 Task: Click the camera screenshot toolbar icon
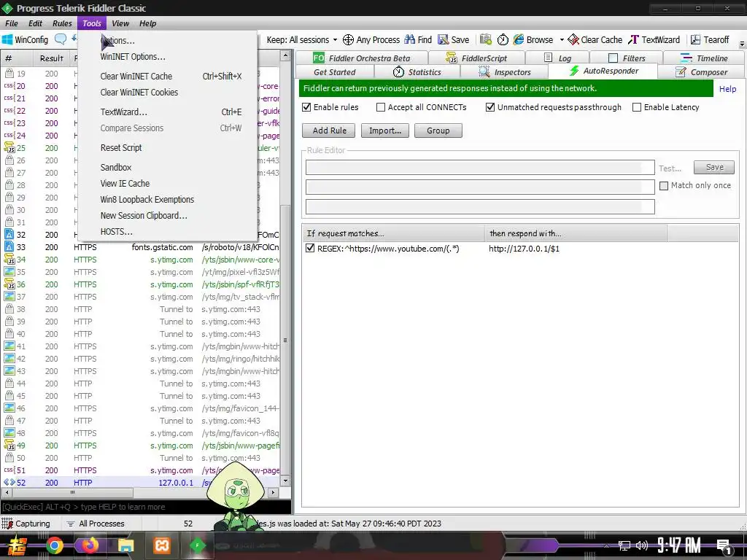coord(485,39)
